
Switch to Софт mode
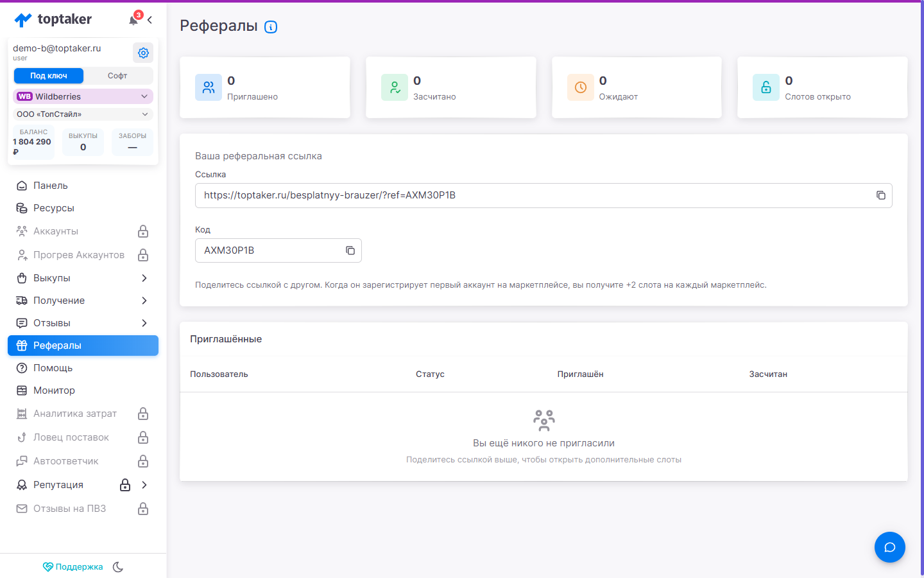[x=117, y=76]
